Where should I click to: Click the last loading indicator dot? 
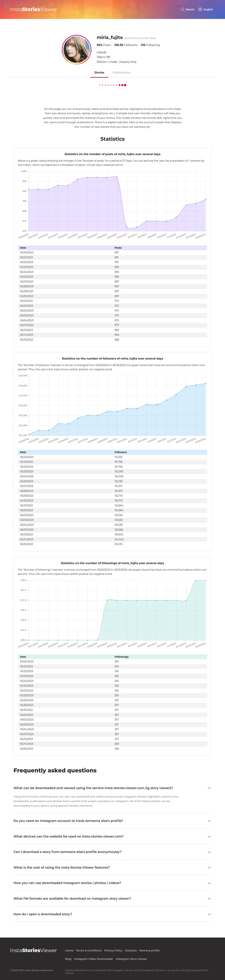click(x=125, y=85)
